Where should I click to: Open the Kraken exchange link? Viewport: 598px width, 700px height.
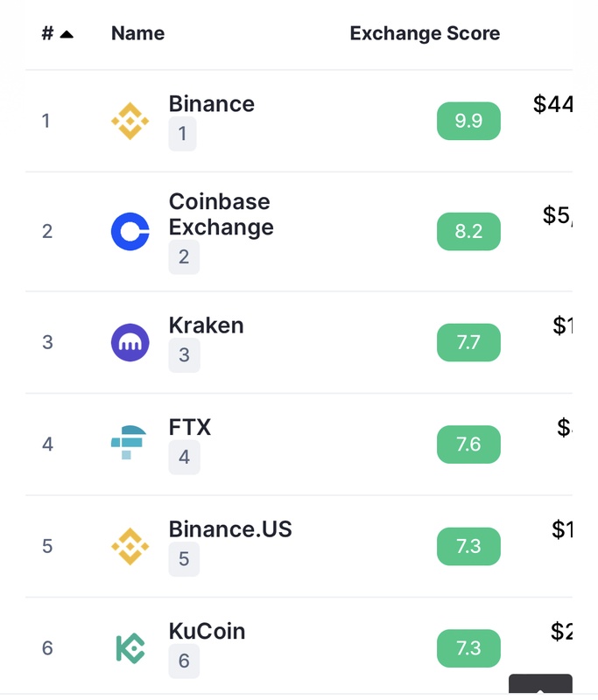point(206,325)
